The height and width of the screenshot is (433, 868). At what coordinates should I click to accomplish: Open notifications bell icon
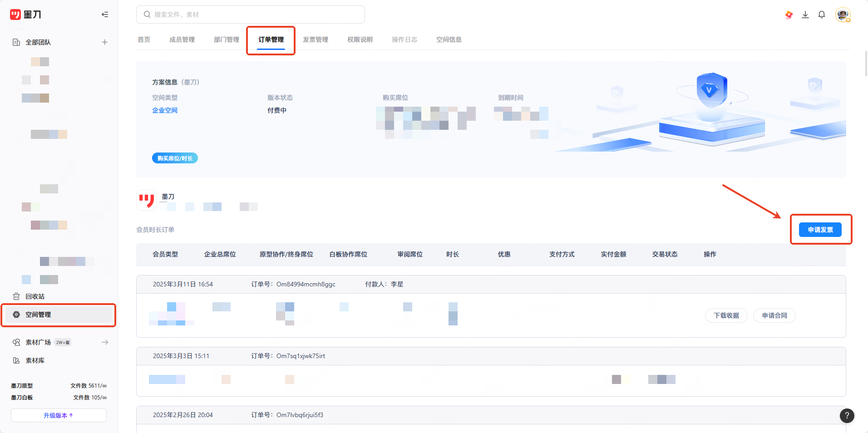(x=822, y=15)
